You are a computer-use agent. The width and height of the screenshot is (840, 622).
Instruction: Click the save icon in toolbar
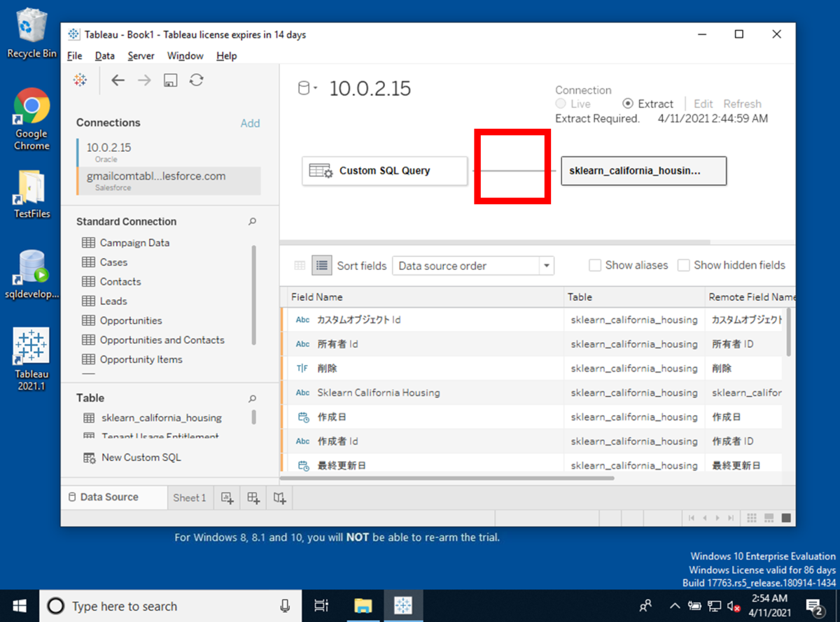170,81
